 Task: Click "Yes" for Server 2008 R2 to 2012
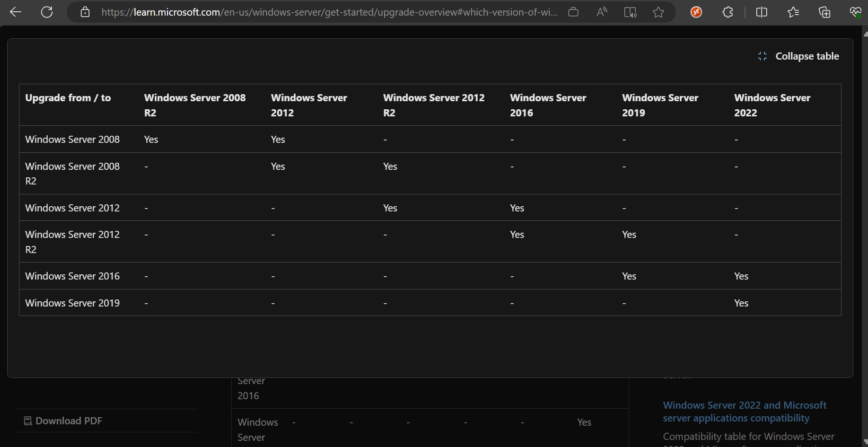278,167
